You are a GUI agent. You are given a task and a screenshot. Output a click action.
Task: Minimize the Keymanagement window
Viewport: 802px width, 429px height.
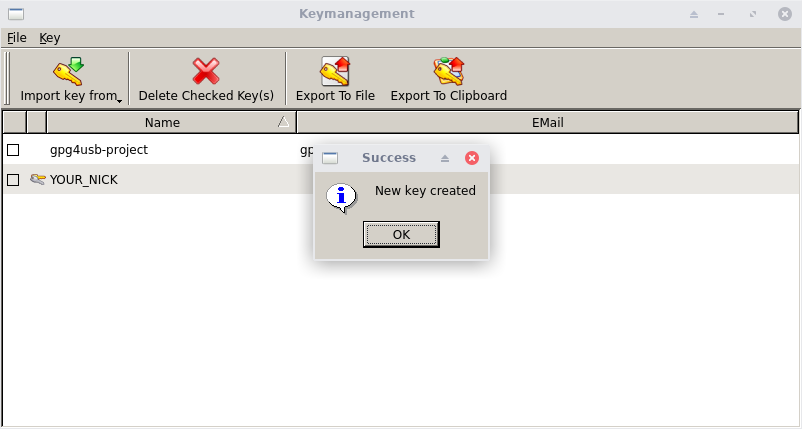(721, 14)
